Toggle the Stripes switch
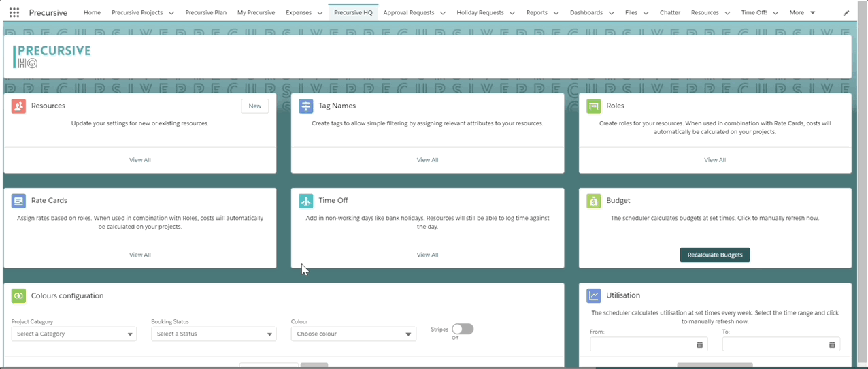Image resolution: width=868 pixels, height=369 pixels. [x=463, y=329]
